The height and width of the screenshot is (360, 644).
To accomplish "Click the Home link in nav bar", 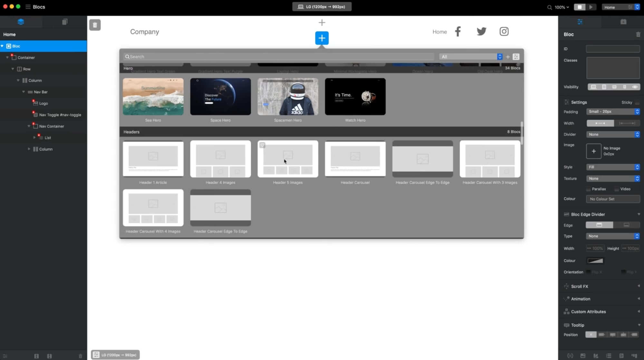I will click(x=439, y=32).
